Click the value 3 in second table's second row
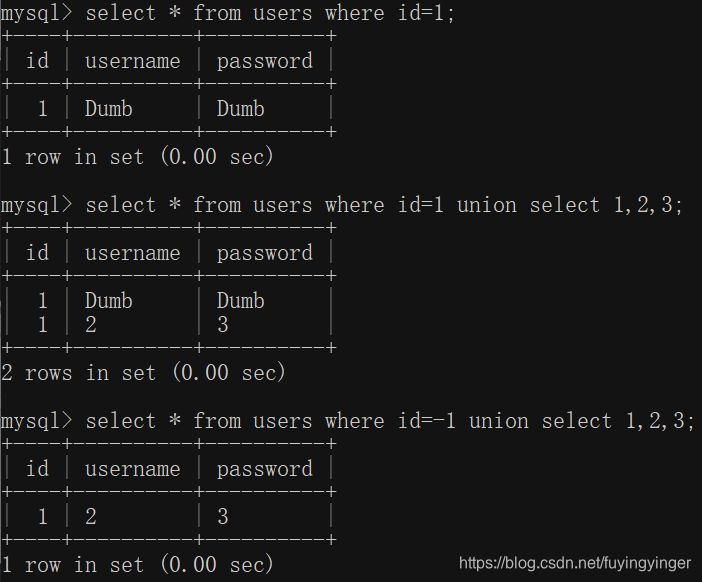702x582 pixels. click(x=223, y=325)
